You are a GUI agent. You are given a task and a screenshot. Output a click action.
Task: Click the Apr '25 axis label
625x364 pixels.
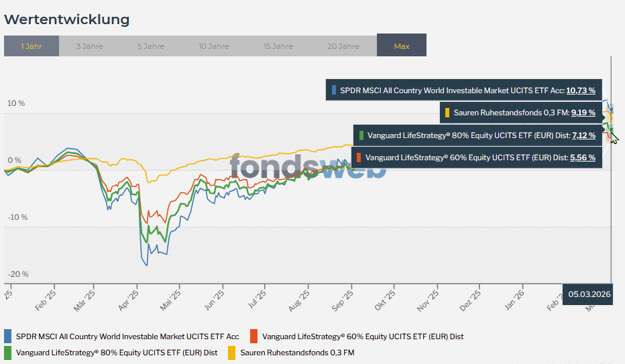128,300
